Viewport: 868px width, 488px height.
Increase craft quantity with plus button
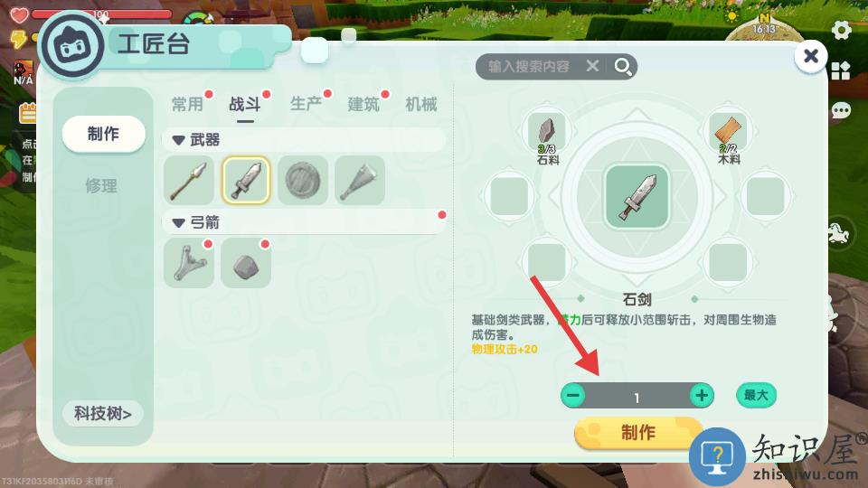point(702,396)
